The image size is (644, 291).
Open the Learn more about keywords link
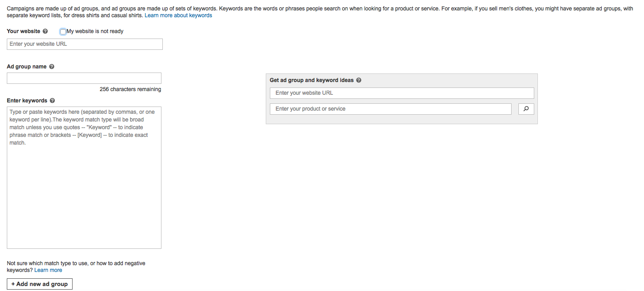(178, 15)
